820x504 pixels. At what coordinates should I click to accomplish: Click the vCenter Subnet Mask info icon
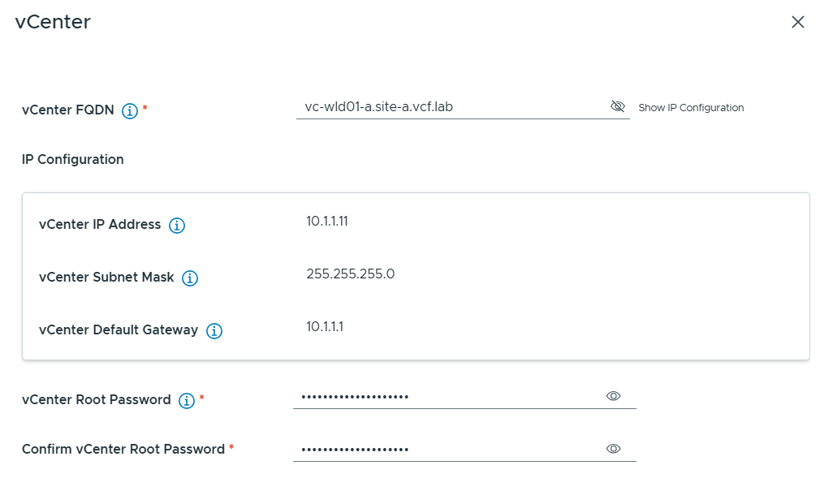[x=190, y=278]
